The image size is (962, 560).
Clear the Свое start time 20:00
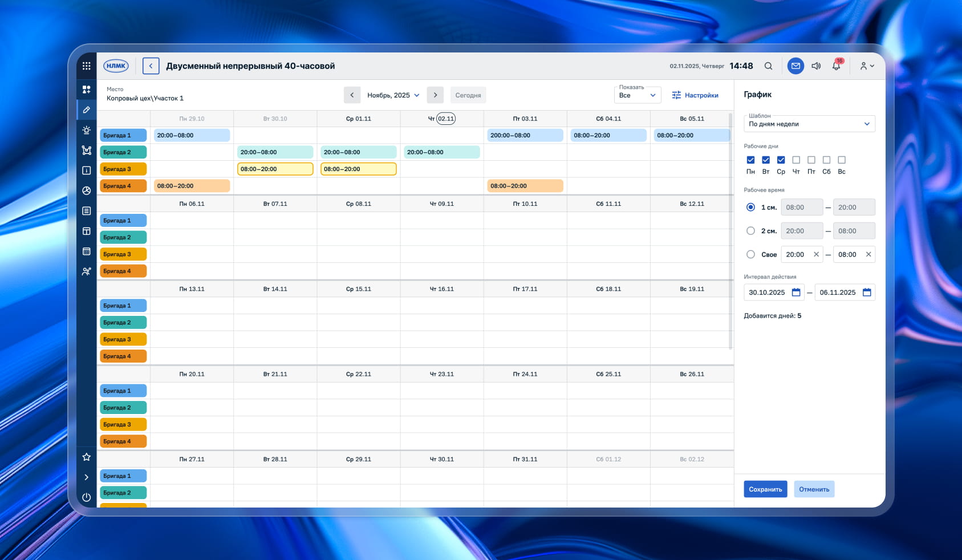(x=816, y=254)
